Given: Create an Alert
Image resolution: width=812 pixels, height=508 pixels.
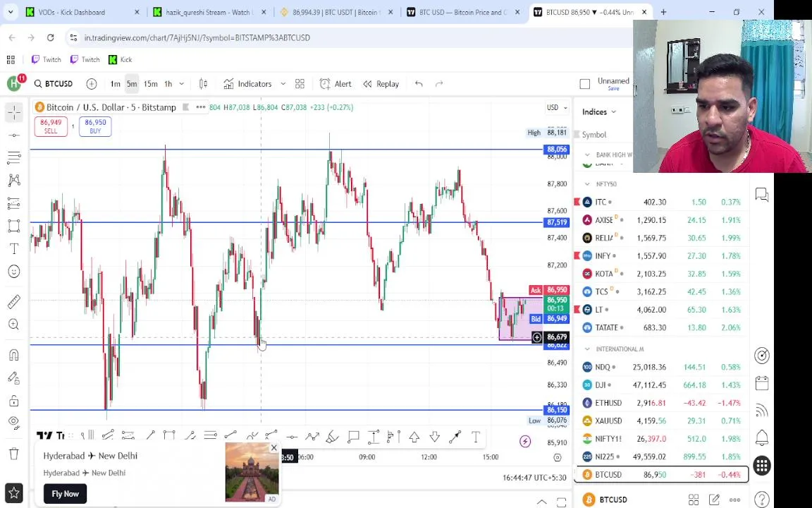Looking at the screenshot, I should tap(336, 83).
